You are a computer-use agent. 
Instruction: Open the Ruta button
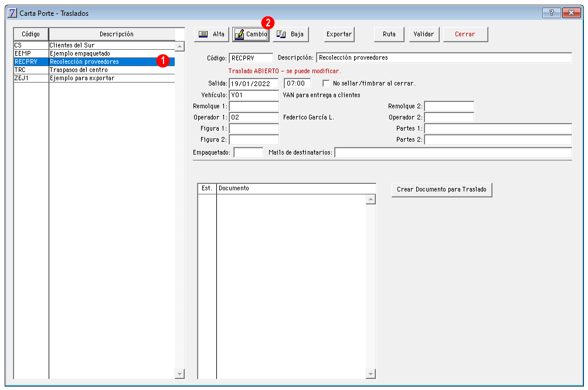coord(389,34)
